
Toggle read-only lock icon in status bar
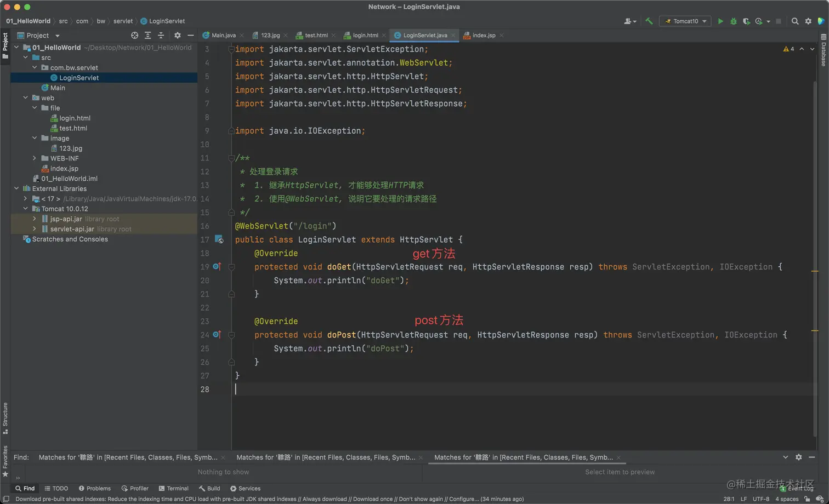[x=807, y=499]
